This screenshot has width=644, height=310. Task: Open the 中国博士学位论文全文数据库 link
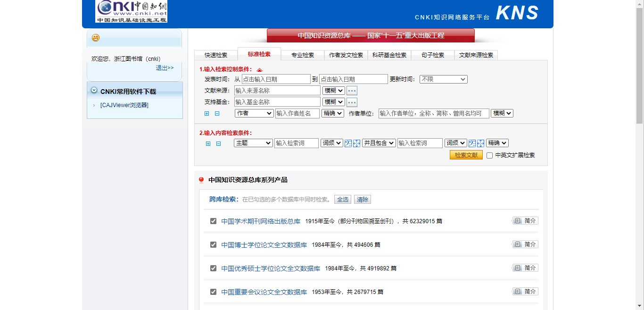tap(264, 245)
